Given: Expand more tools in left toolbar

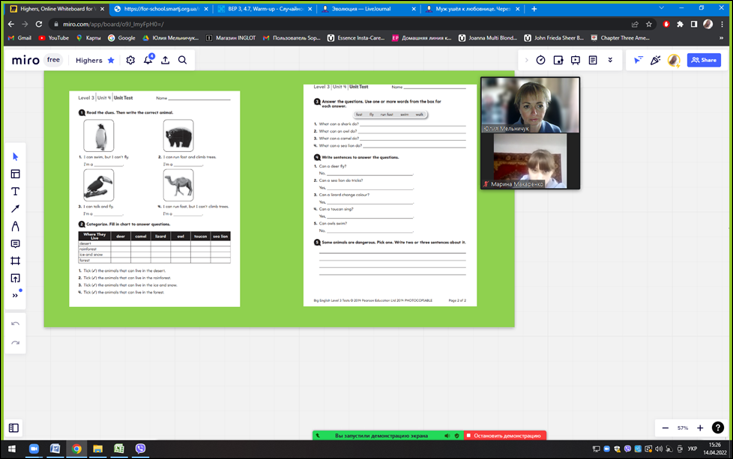Looking at the screenshot, I should click(x=15, y=295).
